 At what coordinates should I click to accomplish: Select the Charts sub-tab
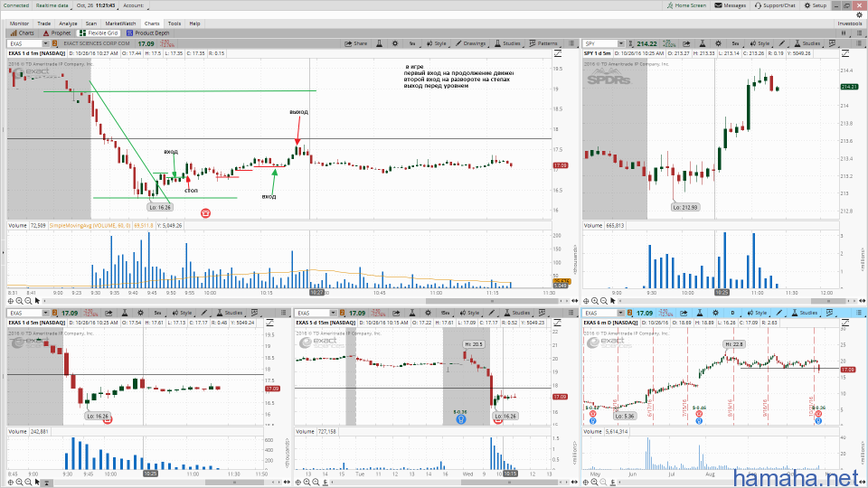[x=22, y=33]
